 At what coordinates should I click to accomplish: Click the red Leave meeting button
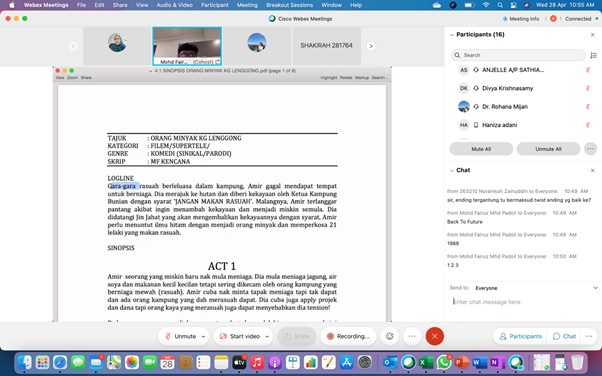click(x=435, y=336)
